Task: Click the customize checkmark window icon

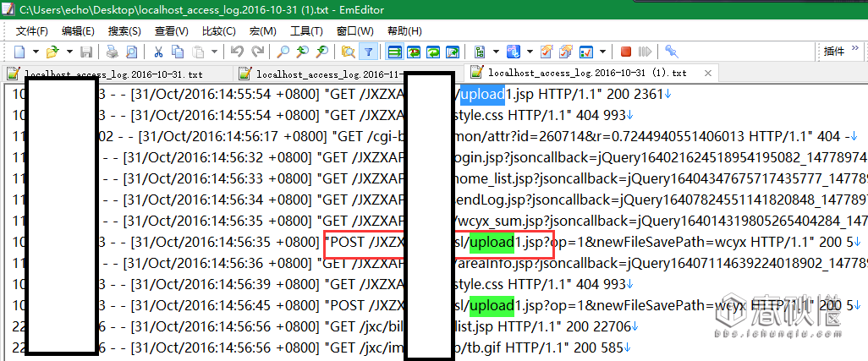Action: pyautogui.click(x=585, y=52)
